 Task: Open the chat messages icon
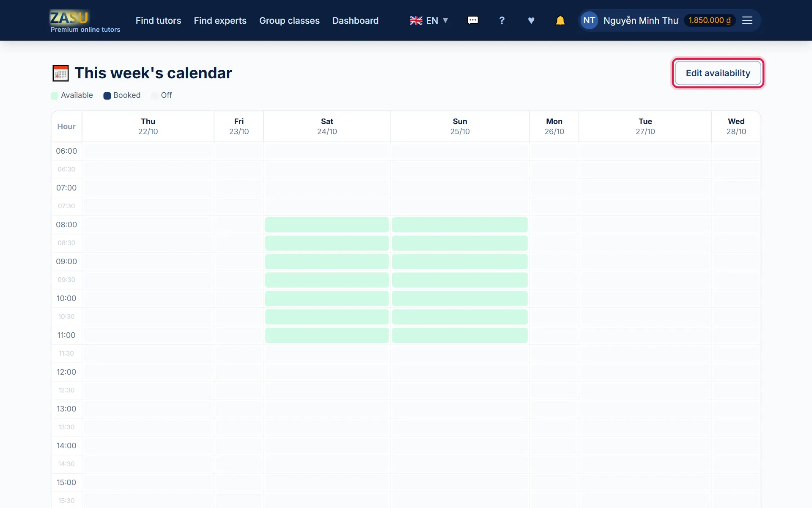click(472, 20)
